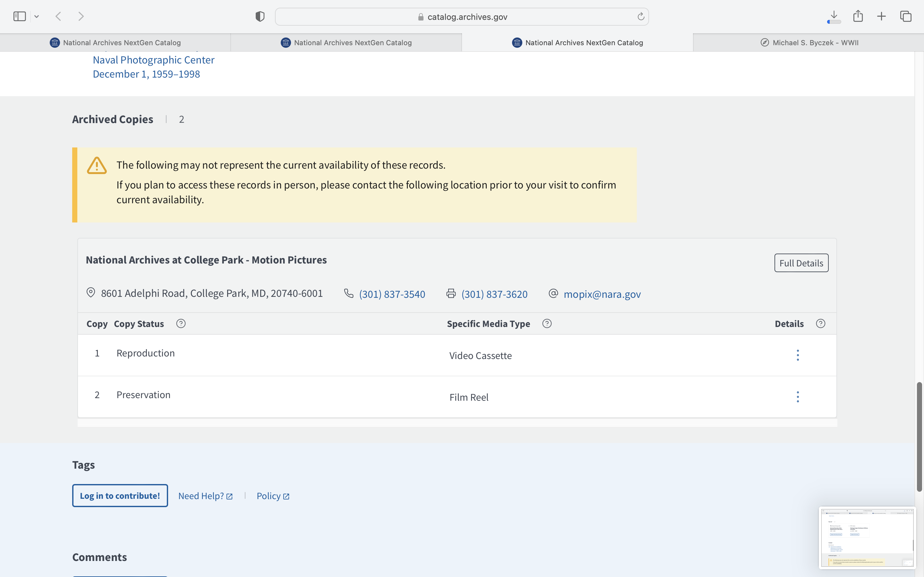
Task: Click the Full Details button
Action: coord(801,263)
